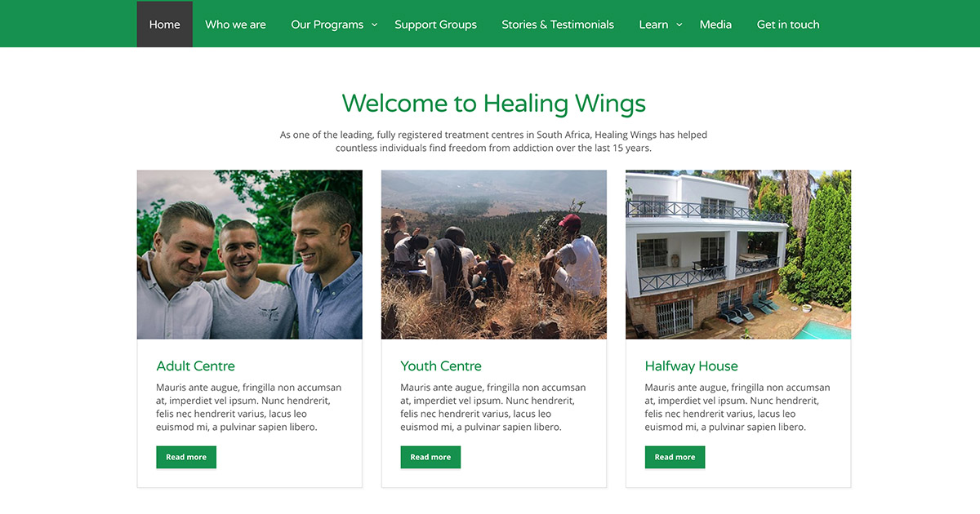Viewport: 980px width, 514px height.
Task: Click Read more under Youth Centre
Action: click(x=430, y=457)
